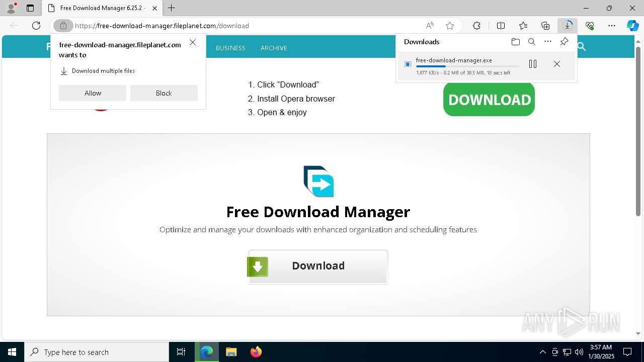The height and width of the screenshot is (362, 644).
Task: Open downloads folder icon in Downloads panel
Action: click(x=516, y=42)
